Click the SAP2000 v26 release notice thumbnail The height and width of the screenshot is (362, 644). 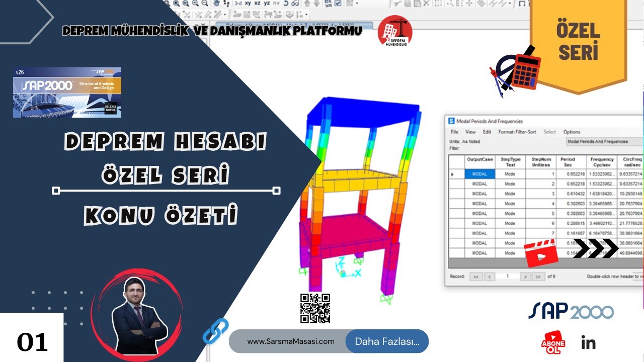pyautogui.click(x=67, y=92)
